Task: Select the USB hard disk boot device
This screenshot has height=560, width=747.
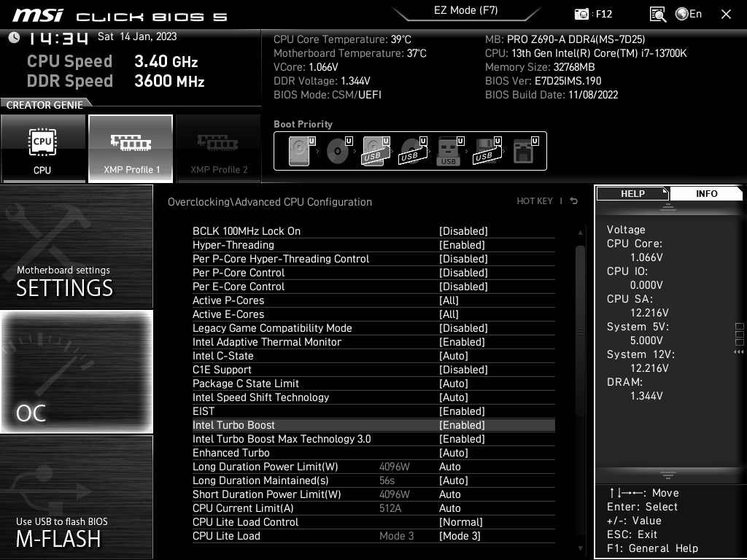Action: (x=376, y=151)
